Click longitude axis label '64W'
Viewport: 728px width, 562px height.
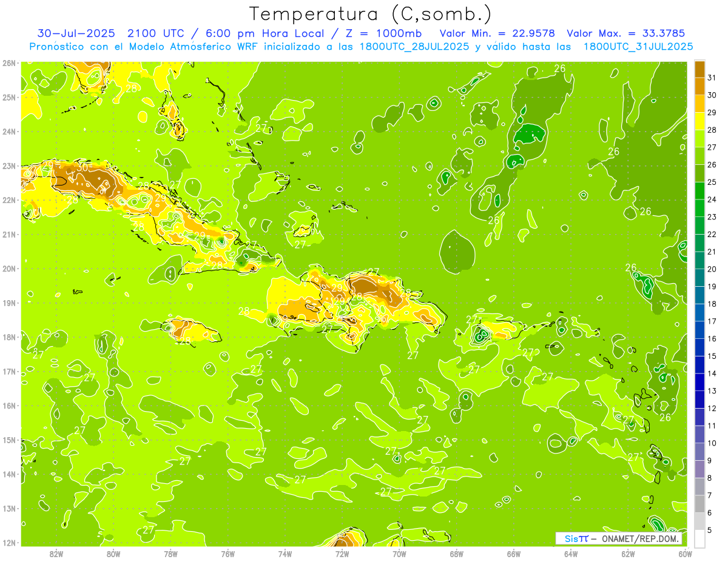pyautogui.click(x=571, y=554)
